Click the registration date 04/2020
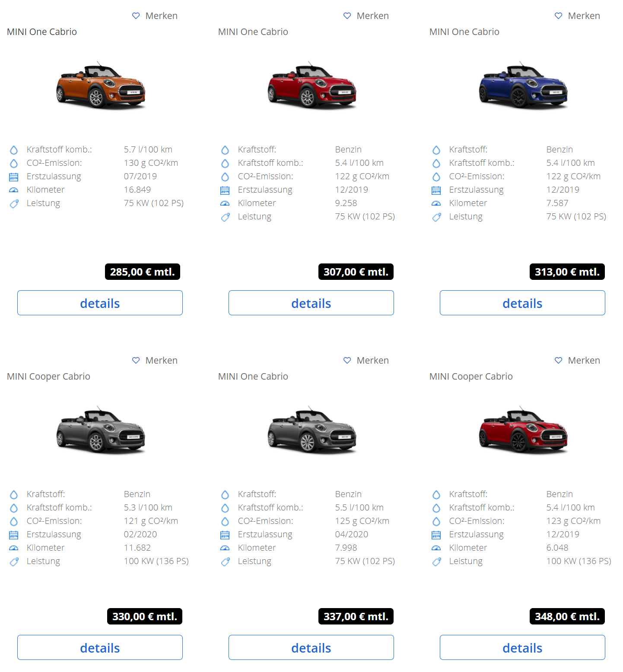Screen dimensions: 623x672 352,534
